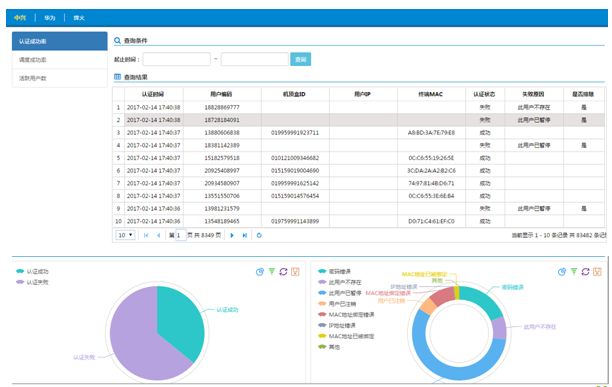Viewport: 612px width, 387px height.
Task: Toggle 密码错误 legend series
Action: (334, 271)
